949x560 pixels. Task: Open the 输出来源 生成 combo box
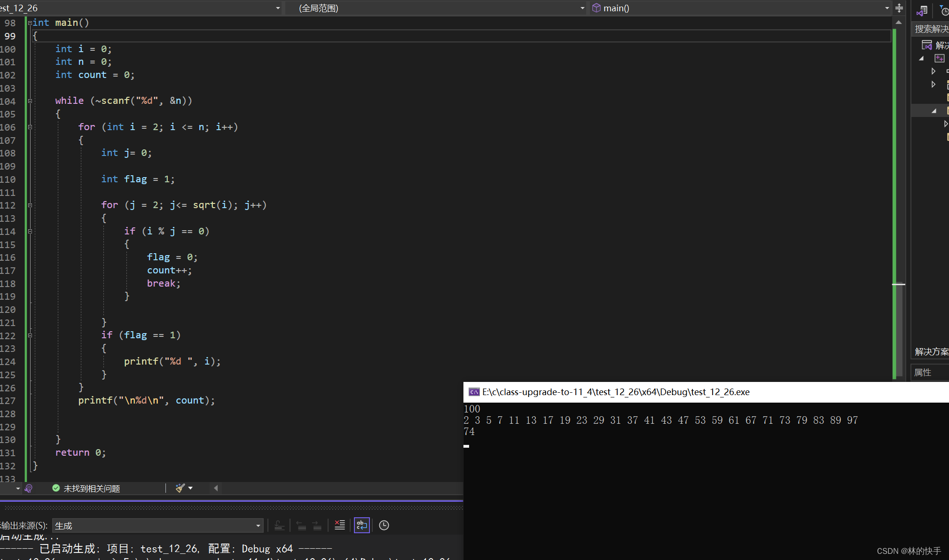(157, 525)
